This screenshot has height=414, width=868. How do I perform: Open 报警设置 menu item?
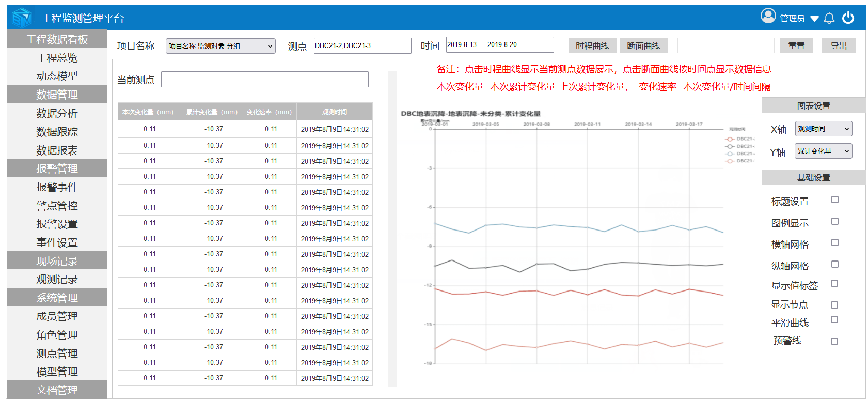57,224
